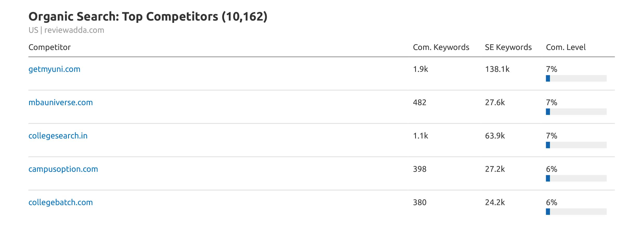
Task: Select the 138.1k SE Keywords value
Action: click(x=497, y=69)
